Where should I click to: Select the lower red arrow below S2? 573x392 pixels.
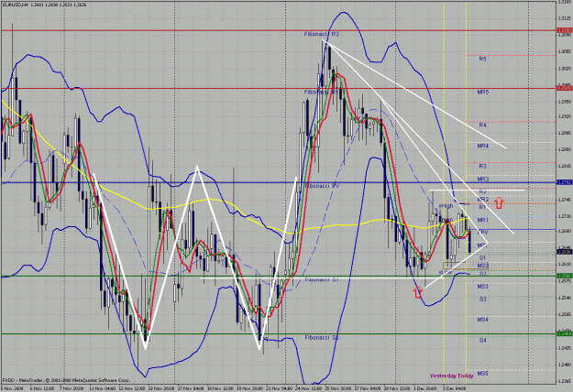click(418, 292)
